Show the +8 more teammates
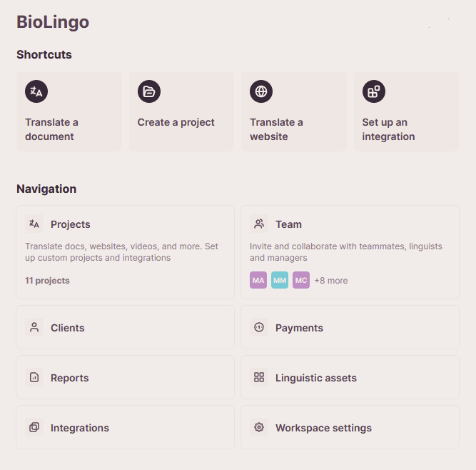This screenshot has height=470, width=476. (x=331, y=281)
